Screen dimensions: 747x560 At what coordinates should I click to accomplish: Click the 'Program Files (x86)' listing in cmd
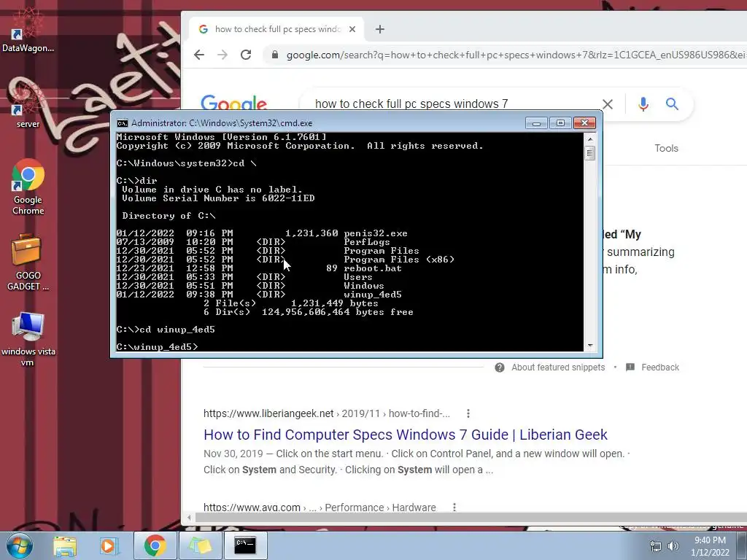click(x=285, y=260)
